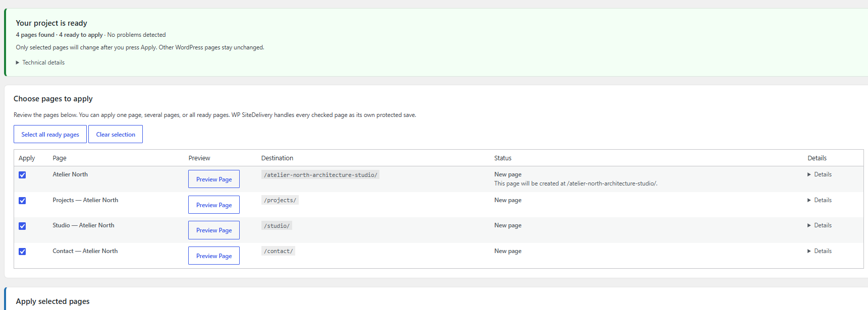Screen dimensions: 868x310
Task: Click the Atelier North page name
Action: coord(70,174)
